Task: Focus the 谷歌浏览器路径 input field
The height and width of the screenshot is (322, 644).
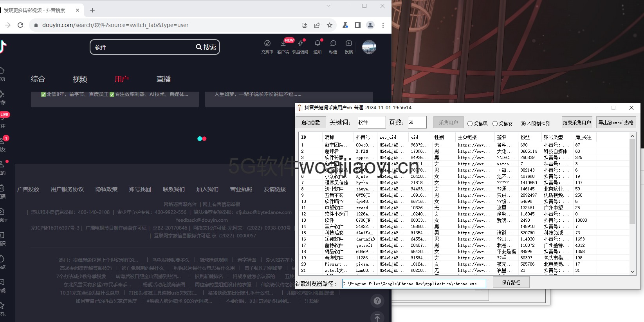Action: click(x=414, y=284)
